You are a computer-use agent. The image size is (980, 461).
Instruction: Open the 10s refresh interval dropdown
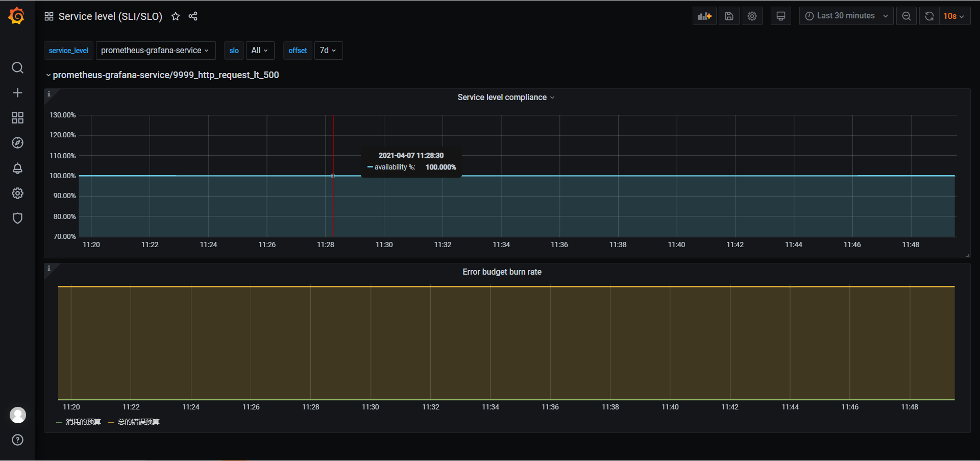point(954,16)
